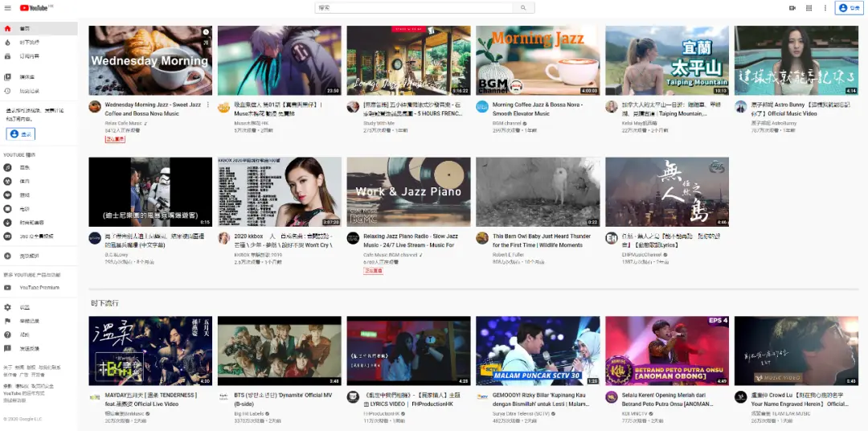Open options menu for Wednesday Morning Jazz video
The height and width of the screenshot is (431, 868).
pos(208,105)
